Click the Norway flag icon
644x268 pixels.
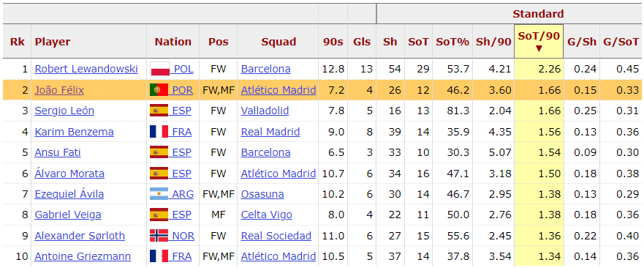point(159,236)
